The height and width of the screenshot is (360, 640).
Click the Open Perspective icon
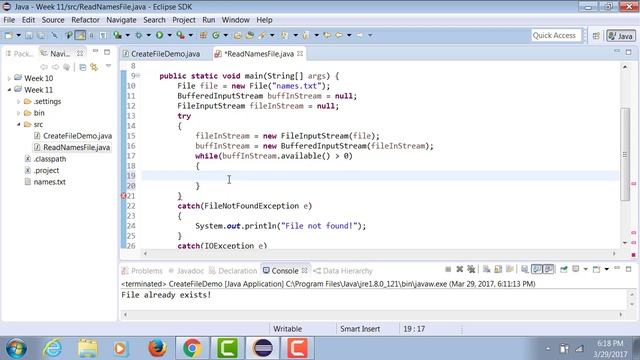[596, 36]
